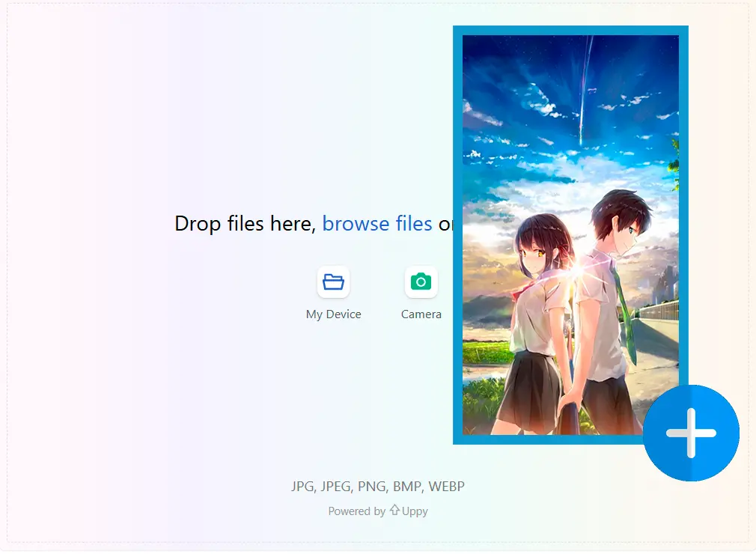
Task: Click the Powered by Uppy link
Action: pos(378,511)
